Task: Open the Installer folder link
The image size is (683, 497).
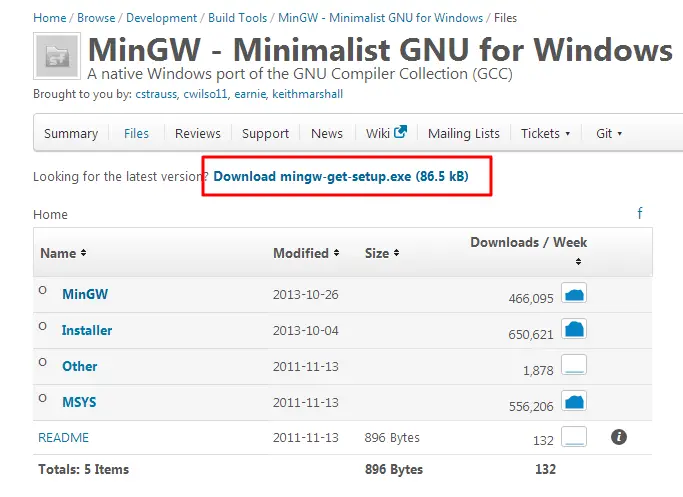Action: [87, 330]
